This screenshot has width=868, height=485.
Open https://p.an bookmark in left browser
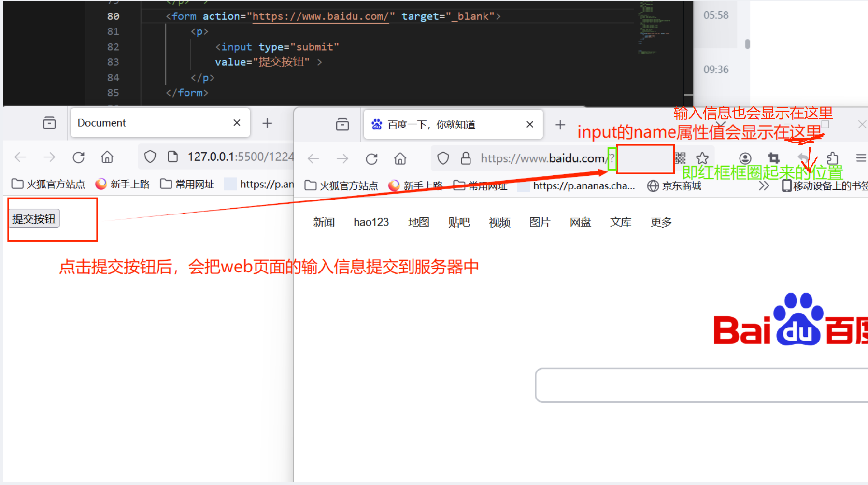point(260,184)
